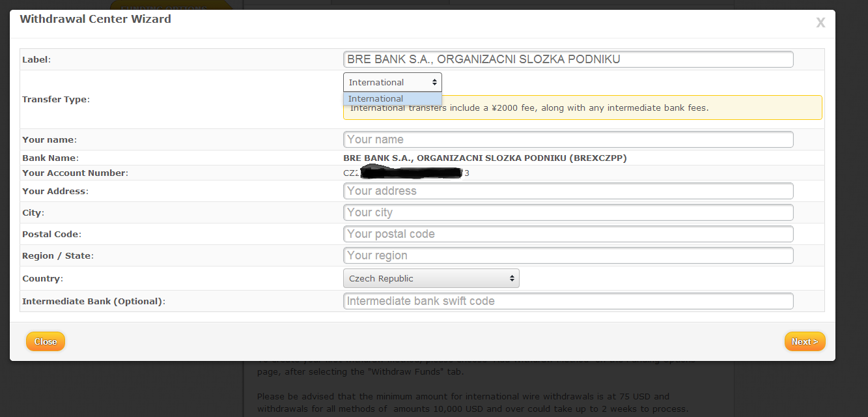Open the Country dropdown showing Czech Republic

(x=431, y=278)
